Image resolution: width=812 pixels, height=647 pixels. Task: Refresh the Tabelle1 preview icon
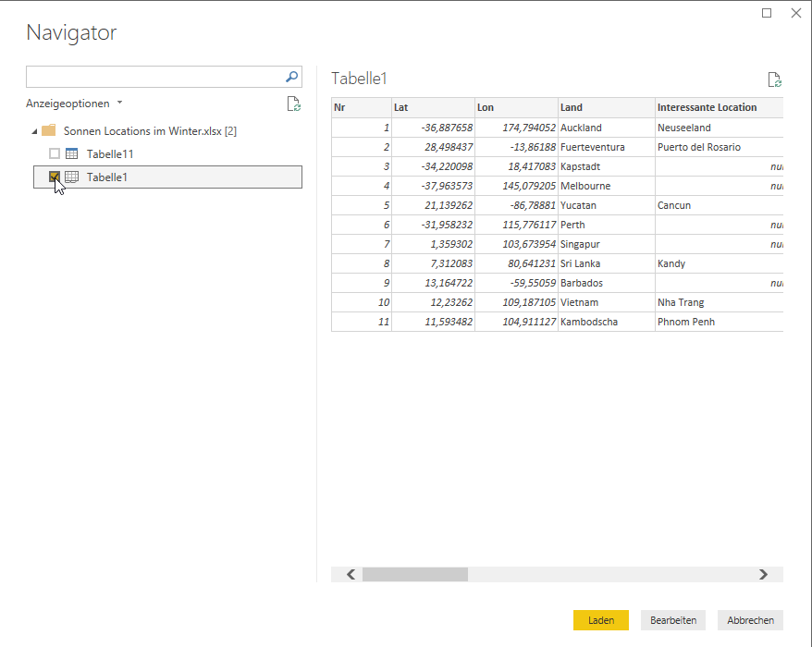(774, 79)
